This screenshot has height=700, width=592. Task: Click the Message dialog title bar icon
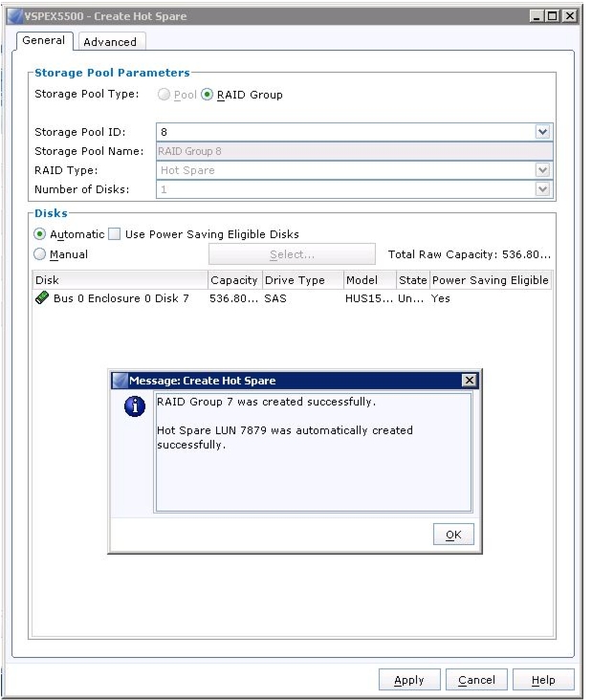[120, 381]
